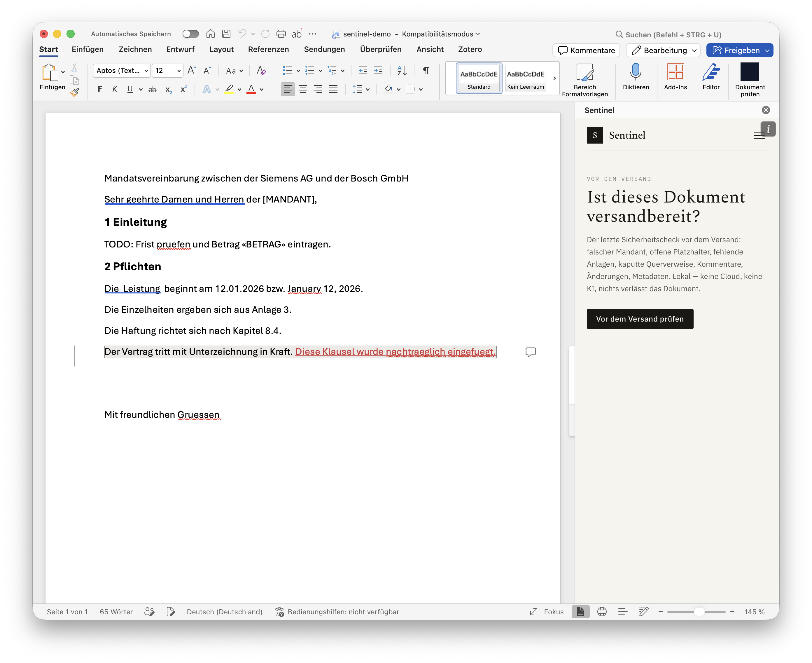Viewport: 812px width, 663px height.
Task: Apply yellow text highlight color
Action: [229, 89]
